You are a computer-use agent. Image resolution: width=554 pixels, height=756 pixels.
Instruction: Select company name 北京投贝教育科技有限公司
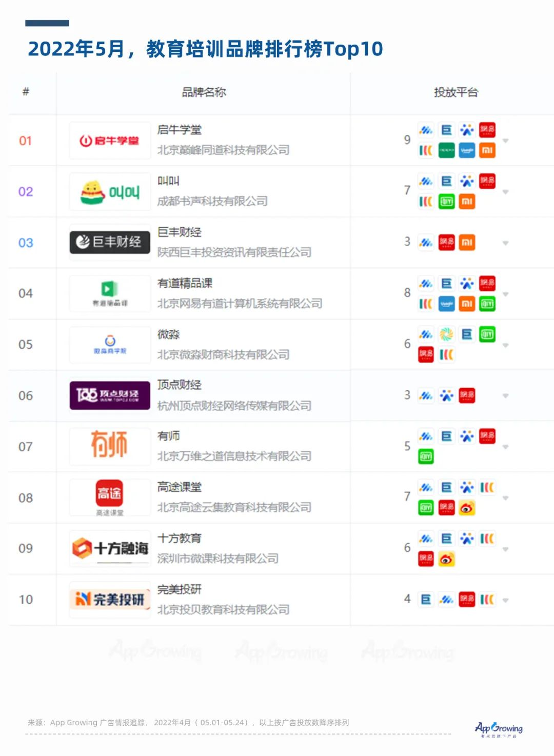point(223,610)
